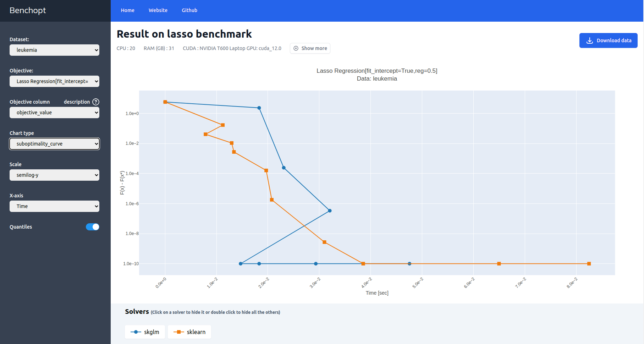Click the description help question mark icon
Viewport: 644px width, 344px height.
(x=96, y=102)
